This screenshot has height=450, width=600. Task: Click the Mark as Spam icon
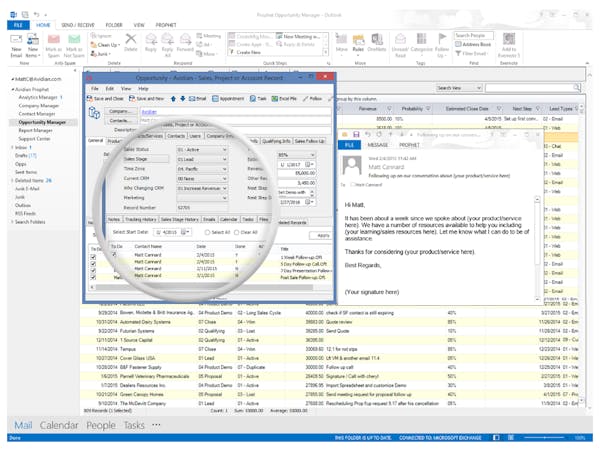[x=54, y=46]
